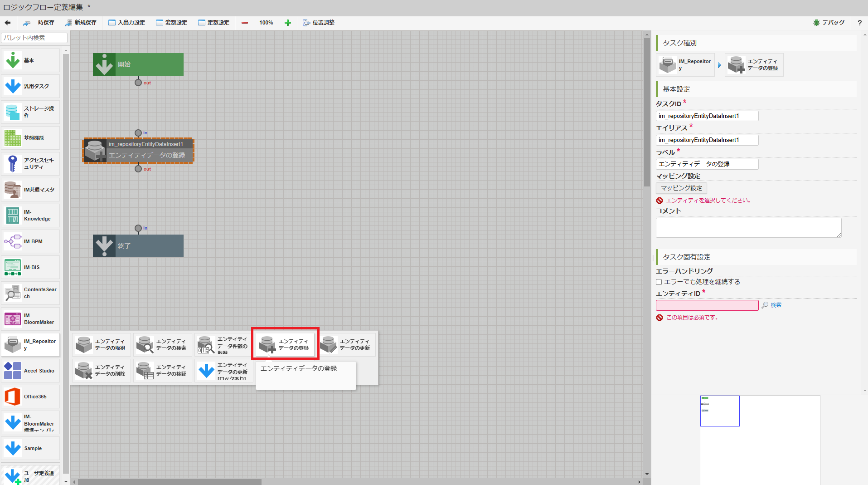Zoom in using the plus button
Image resolution: width=868 pixels, height=485 pixels.
pos(287,22)
